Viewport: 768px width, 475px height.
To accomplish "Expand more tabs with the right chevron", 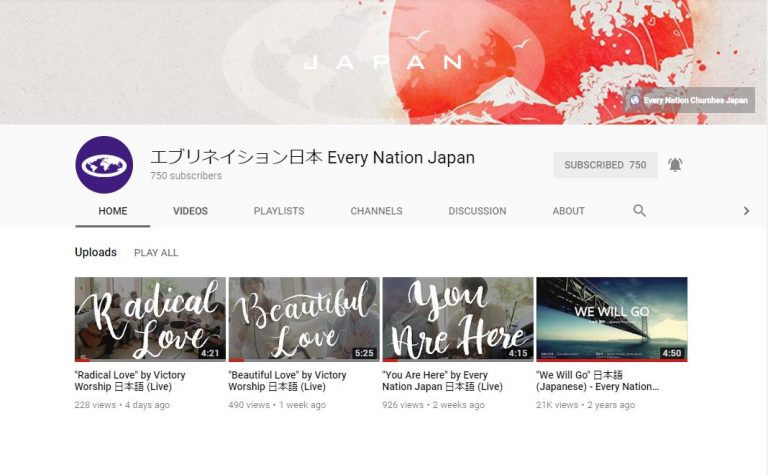I will pos(746,211).
